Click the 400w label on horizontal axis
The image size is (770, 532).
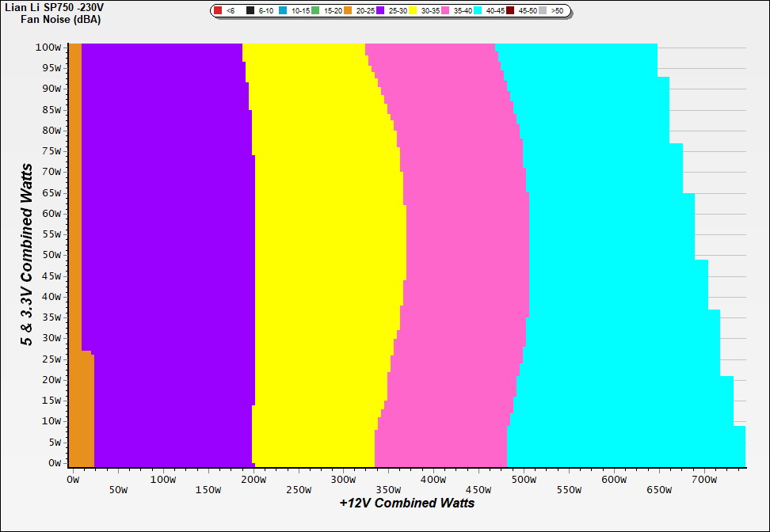click(x=433, y=480)
